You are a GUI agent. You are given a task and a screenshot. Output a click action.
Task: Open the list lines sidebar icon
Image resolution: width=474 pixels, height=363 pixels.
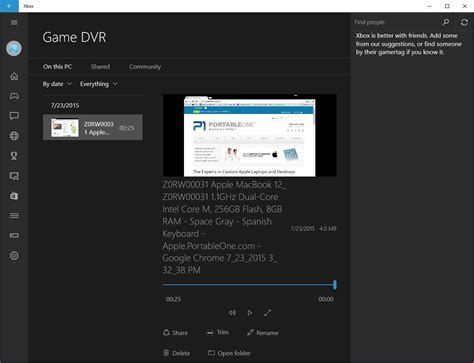14,215
